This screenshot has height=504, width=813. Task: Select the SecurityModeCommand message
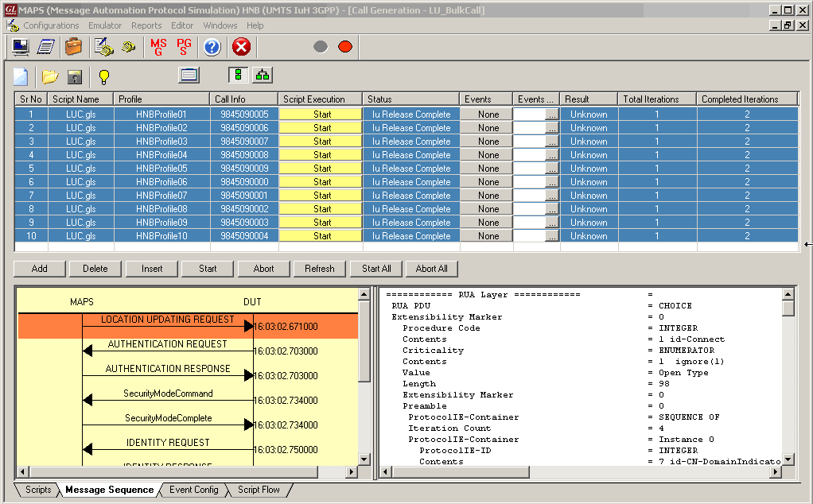tap(168, 394)
